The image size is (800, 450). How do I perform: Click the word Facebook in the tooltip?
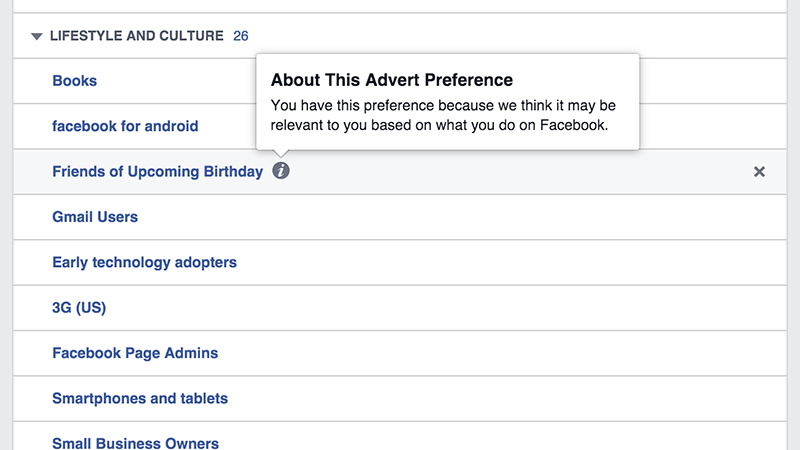pos(573,125)
